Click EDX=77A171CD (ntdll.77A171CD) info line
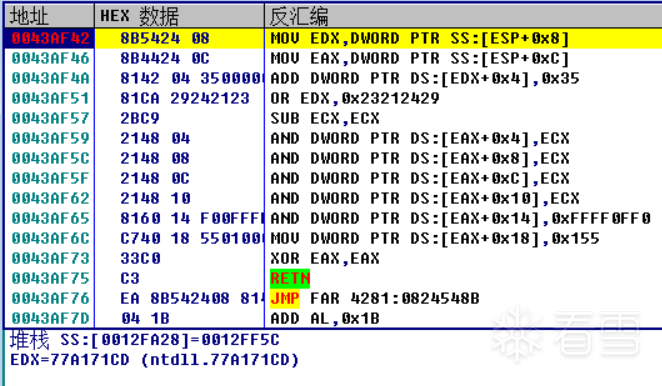Image resolution: width=662 pixels, height=386 pixels. coord(155,360)
